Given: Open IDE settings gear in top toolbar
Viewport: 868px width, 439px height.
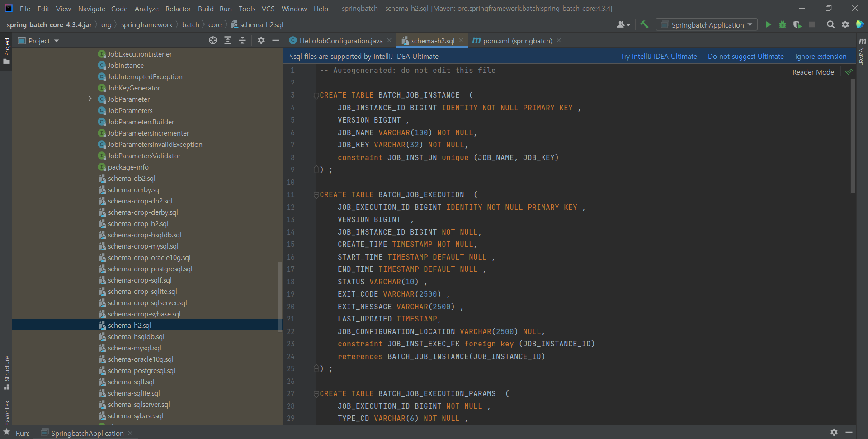Looking at the screenshot, I should [845, 25].
